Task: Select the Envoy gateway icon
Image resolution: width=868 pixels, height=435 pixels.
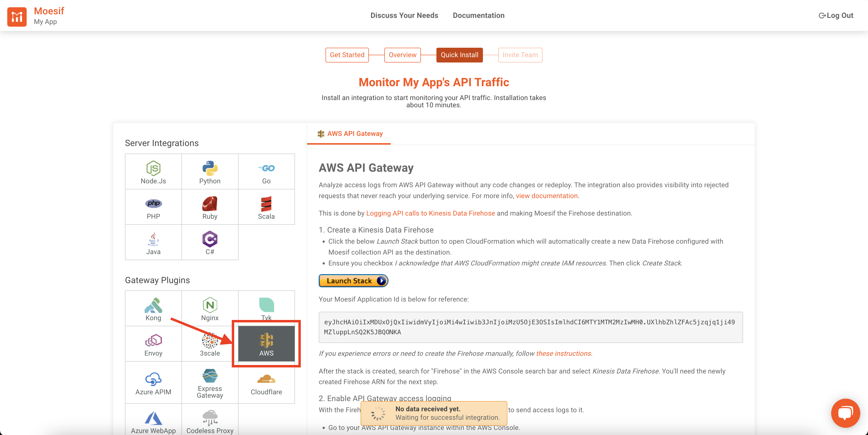Action: 153,343
